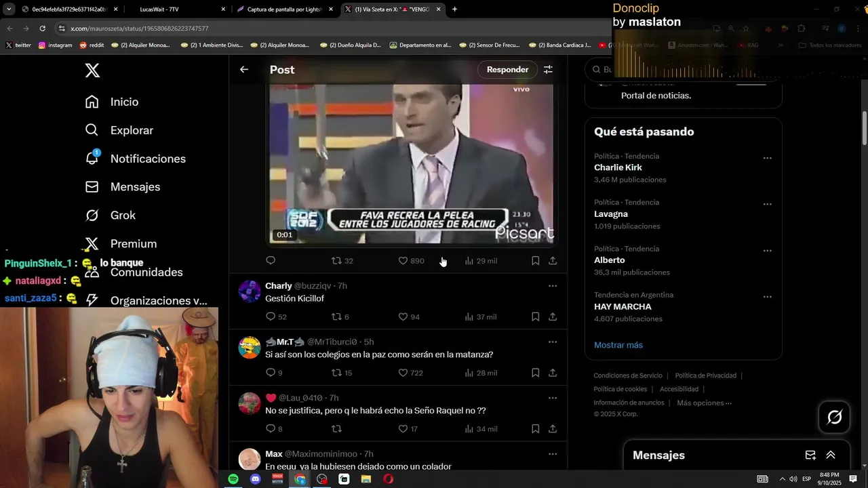
Task: Open the floating Grok button
Action: click(x=835, y=417)
